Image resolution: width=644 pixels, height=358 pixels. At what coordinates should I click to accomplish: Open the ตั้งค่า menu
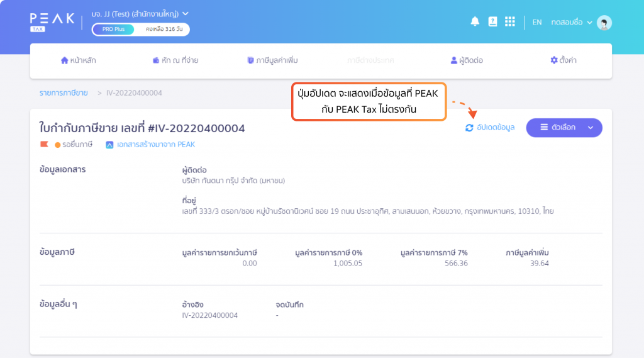pyautogui.click(x=563, y=60)
